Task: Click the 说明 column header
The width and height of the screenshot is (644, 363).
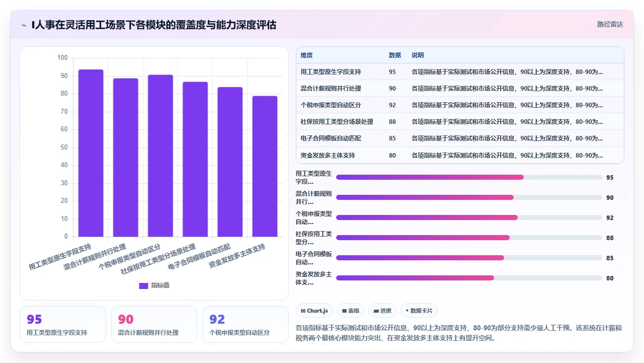Action: (x=418, y=55)
